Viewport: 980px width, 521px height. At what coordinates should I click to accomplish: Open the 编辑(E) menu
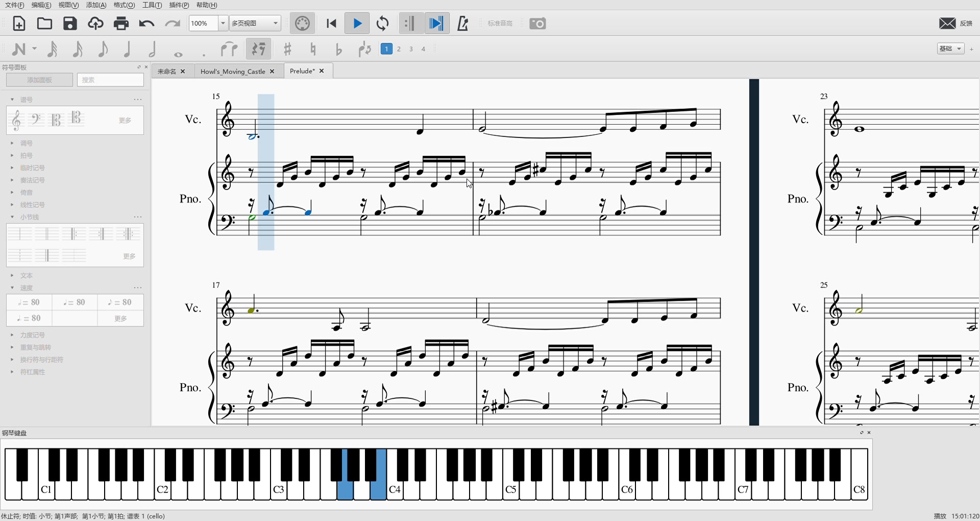[x=41, y=5]
